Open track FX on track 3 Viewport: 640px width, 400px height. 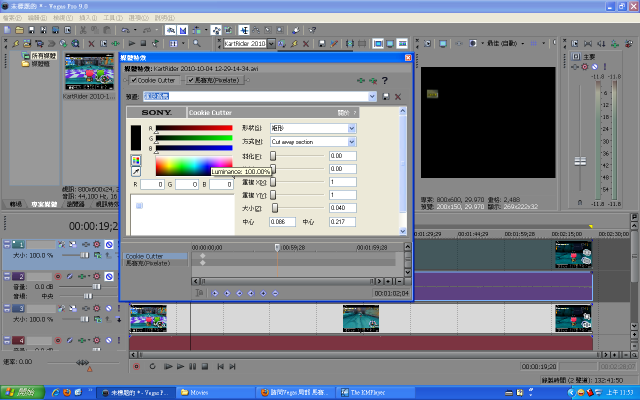tap(86, 309)
